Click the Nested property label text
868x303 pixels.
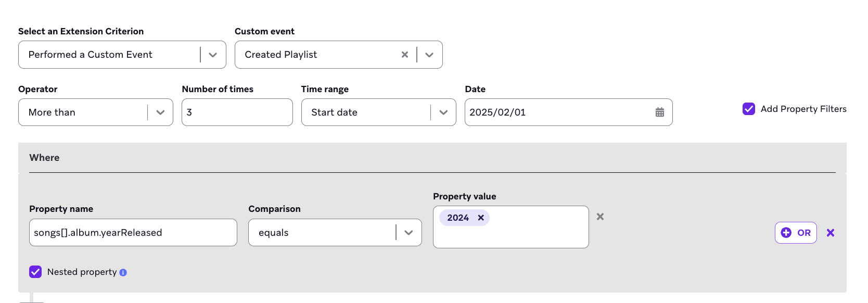82,272
